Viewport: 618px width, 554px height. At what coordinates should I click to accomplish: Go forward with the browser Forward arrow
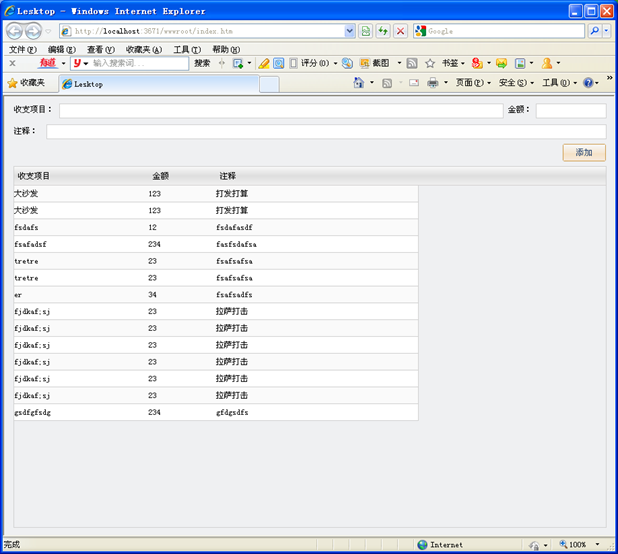coord(33,31)
